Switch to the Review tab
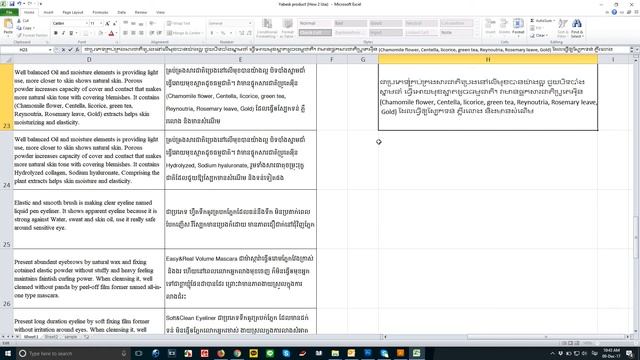The image size is (640, 360). (x=140, y=13)
